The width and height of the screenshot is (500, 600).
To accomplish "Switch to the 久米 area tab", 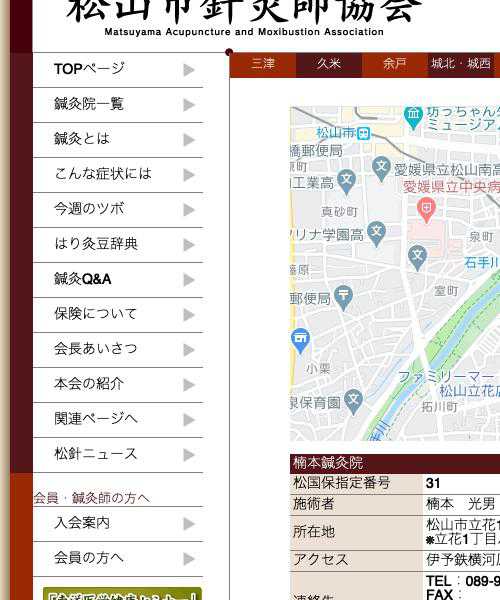I will [329, 65].
